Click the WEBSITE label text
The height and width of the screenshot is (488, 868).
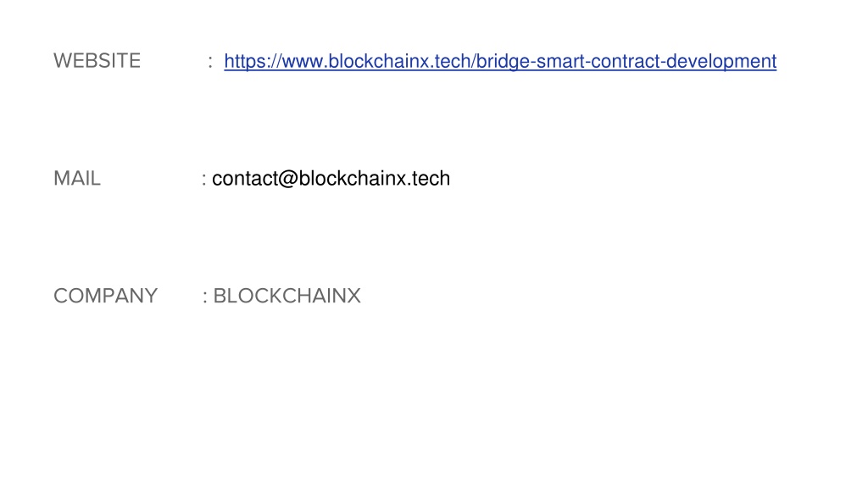(x=97, y=61)
